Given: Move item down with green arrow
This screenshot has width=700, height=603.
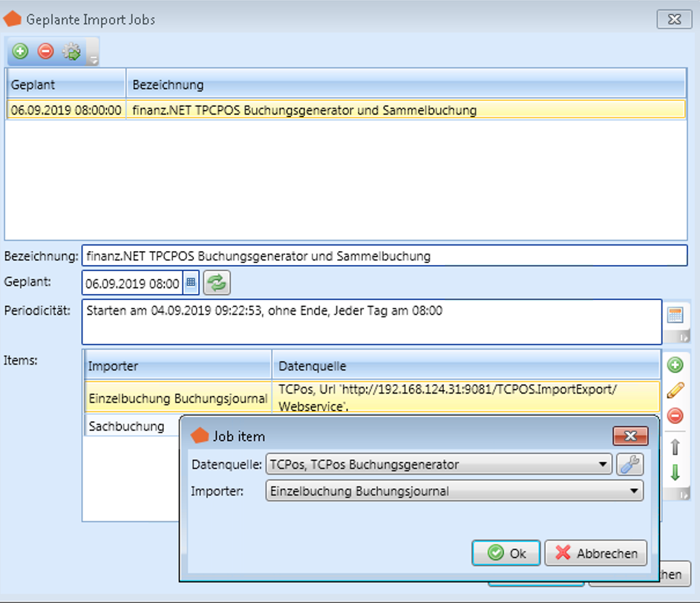Looking at the screenshot, I should click(x=675, y=472).
